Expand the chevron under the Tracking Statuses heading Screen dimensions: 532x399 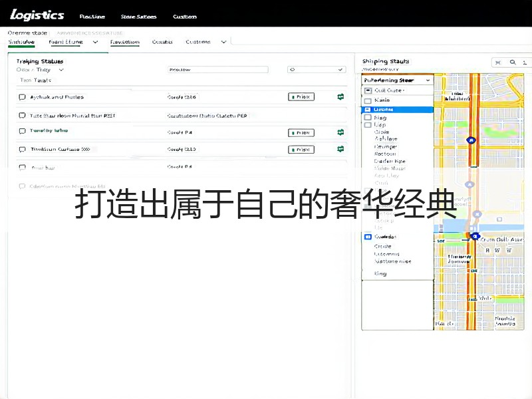(61, 70)
